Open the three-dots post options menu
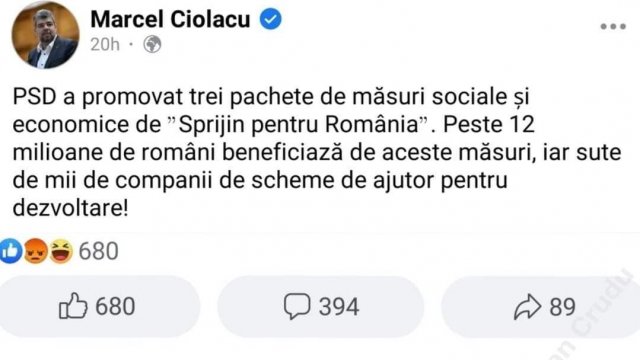The height and width of the screenshot is (360, 640). coord(613,27)
